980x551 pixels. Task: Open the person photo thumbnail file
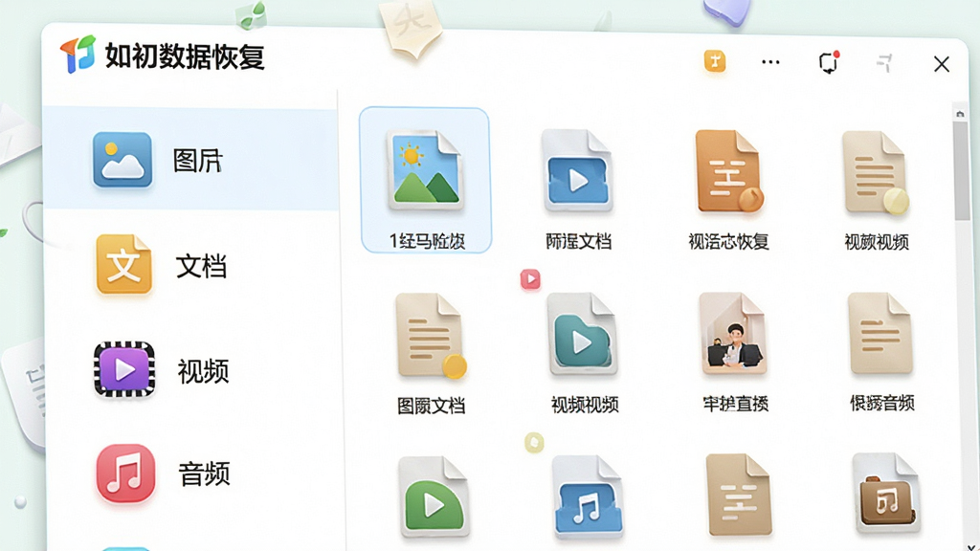(x=733, y=333)
